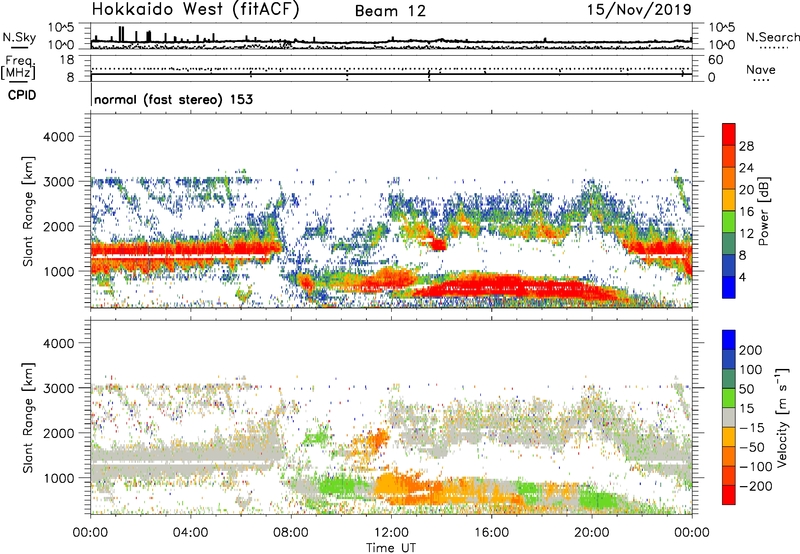Click the 'Freq. [MHz]' axis label
800x554 pixels.
[18, 68]
